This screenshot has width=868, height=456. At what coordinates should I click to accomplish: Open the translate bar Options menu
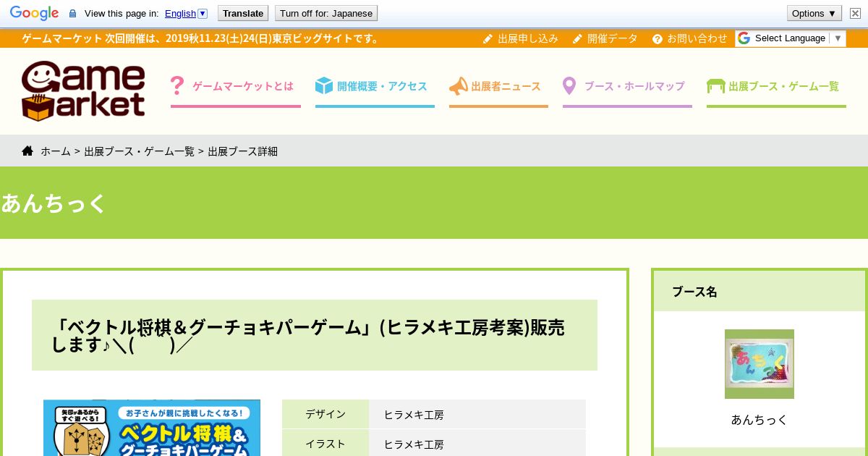click(814, 13)
